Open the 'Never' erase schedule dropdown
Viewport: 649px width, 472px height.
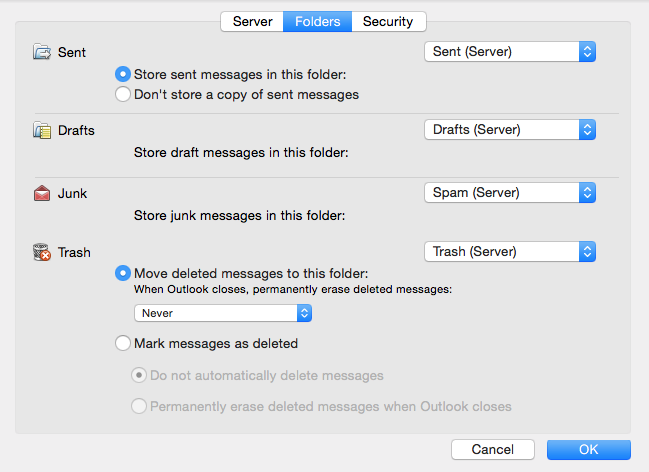(x=223, y=313)
